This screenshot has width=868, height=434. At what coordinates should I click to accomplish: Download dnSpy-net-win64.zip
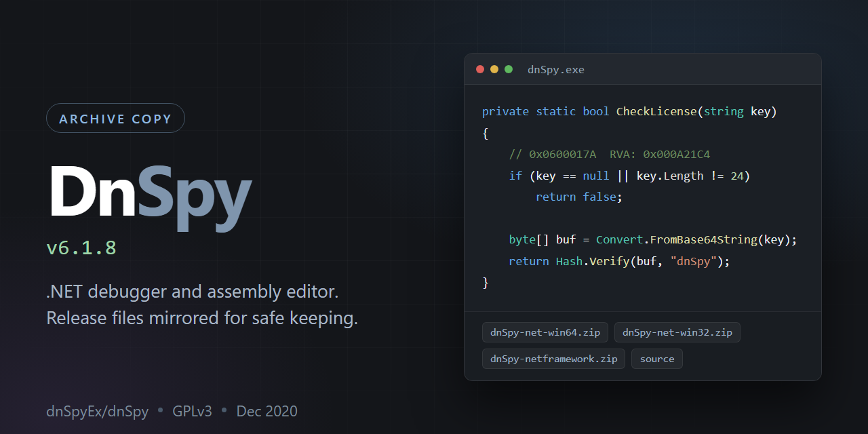click(545, 332)
